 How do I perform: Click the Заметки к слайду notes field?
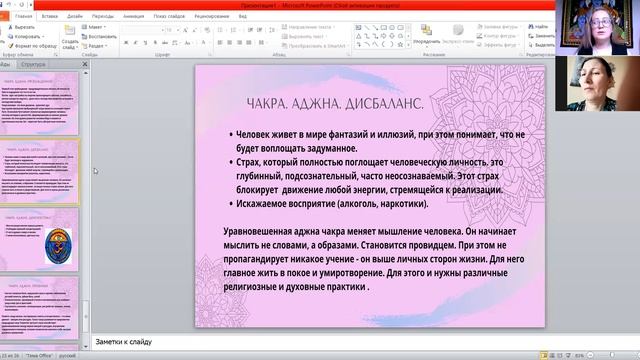click(365, 342)
